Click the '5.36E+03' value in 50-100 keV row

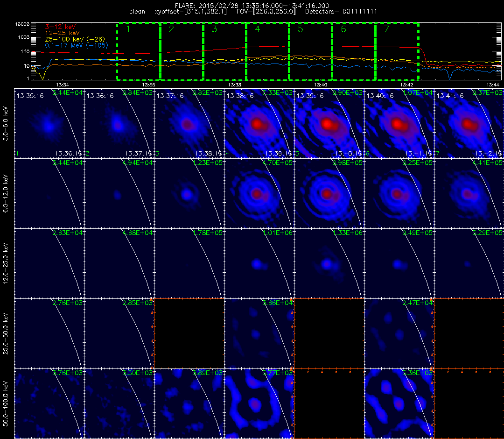coord(418,373)
